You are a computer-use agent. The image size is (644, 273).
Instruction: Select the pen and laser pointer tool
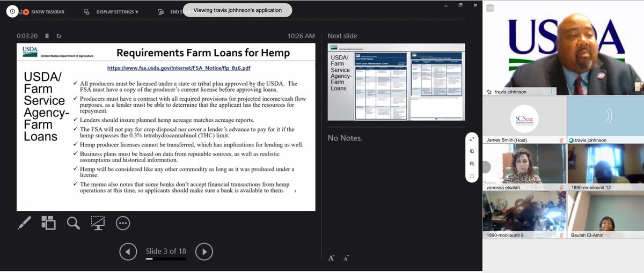tap(24, 223)
